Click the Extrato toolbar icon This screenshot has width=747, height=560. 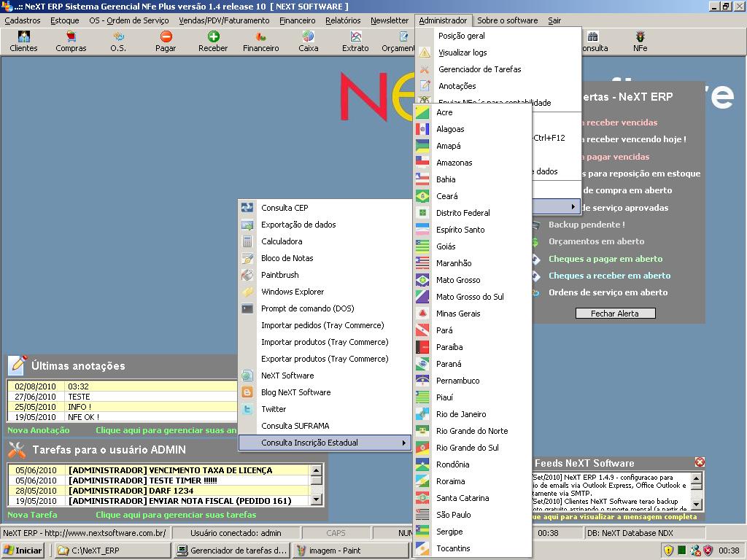355,42
